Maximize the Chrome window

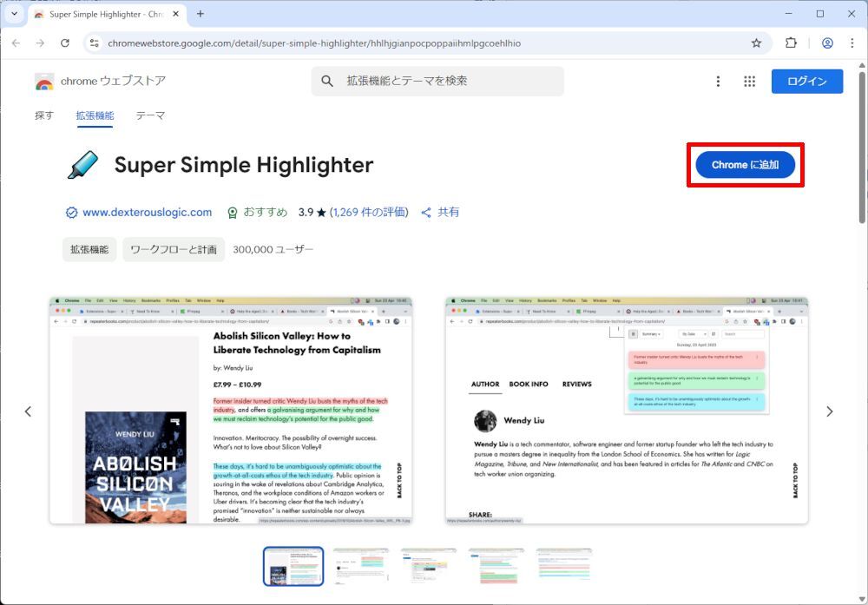click(x=820, y=14)
